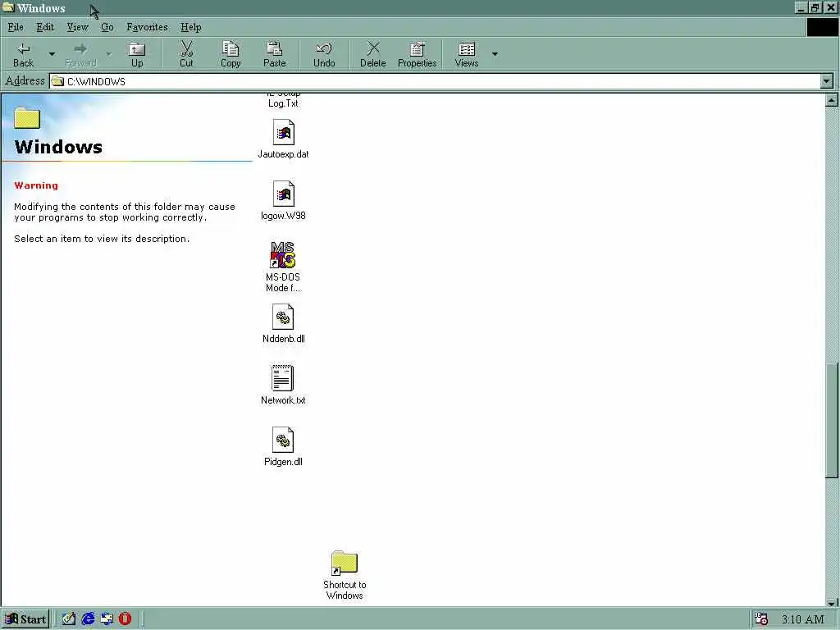Click the Back toolbar button
Image resolution: width=840 pixels, height=630 pixels.
coord(23,55)
